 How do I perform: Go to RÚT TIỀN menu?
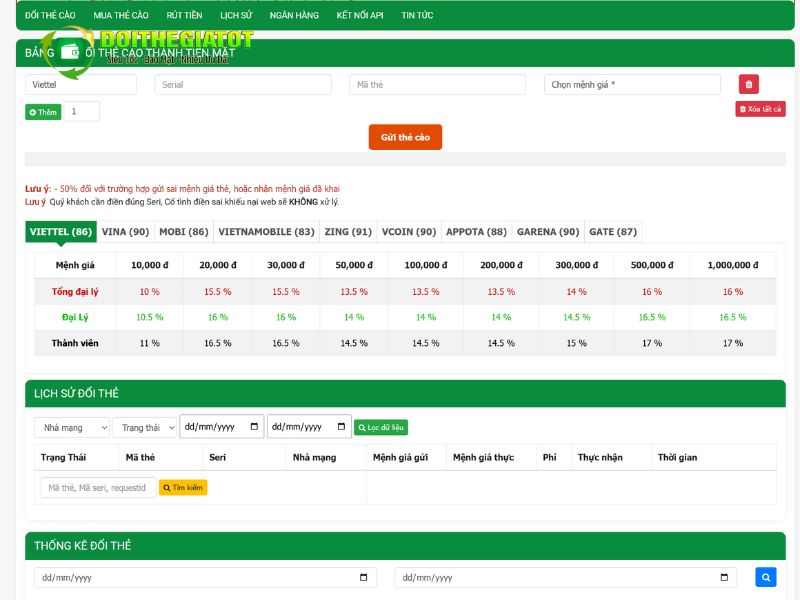[x=184, y=15]
